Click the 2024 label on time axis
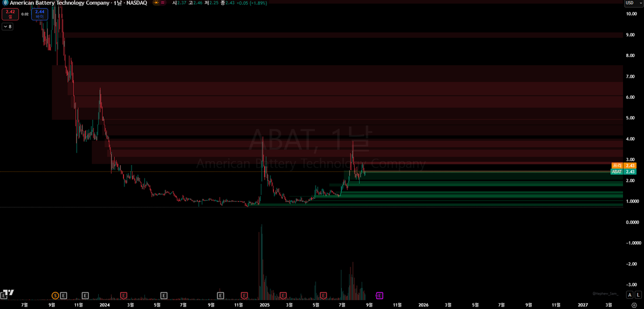The image size is (644, 309). tap(104, 305)
